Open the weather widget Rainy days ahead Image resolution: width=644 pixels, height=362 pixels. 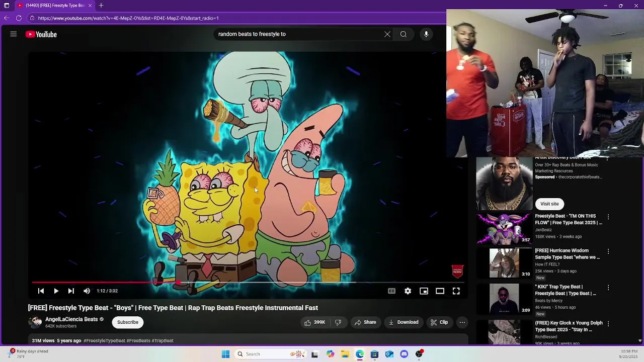pyautogui.click(x=29, y=354)
